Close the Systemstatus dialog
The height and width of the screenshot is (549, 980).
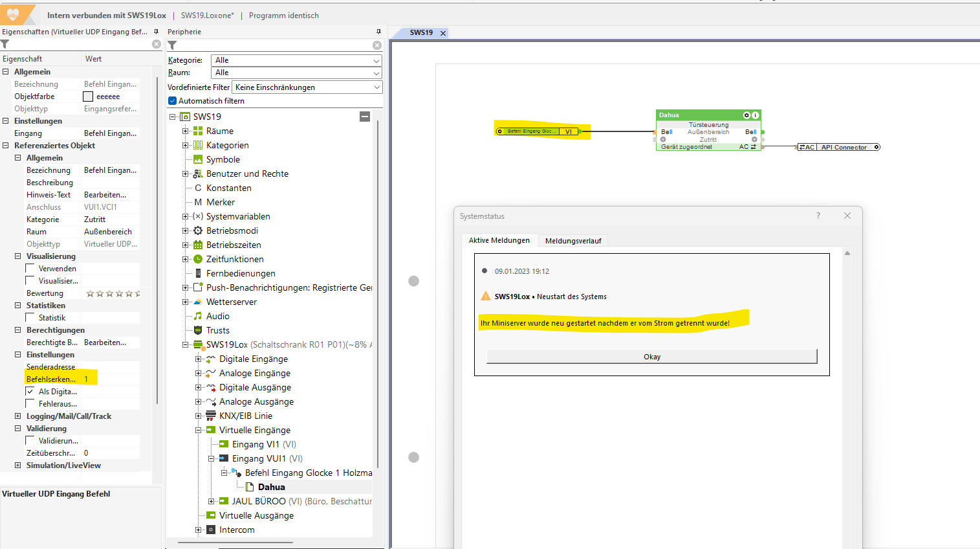coord(847,216)
